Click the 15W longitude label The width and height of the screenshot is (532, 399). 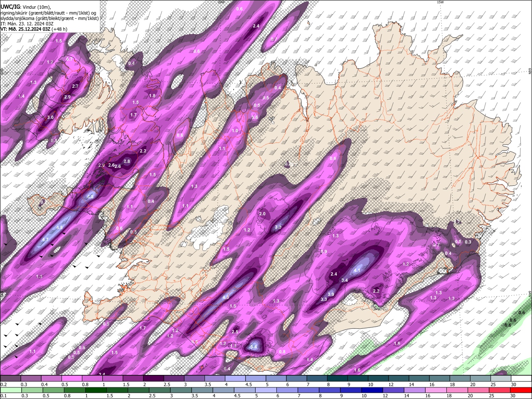(440, 2)
